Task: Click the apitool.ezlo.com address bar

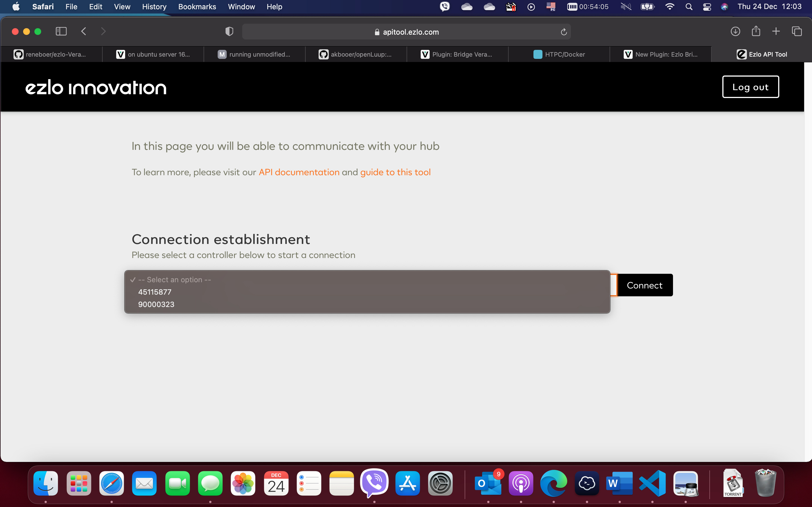Action: click(x=406, y=32)
